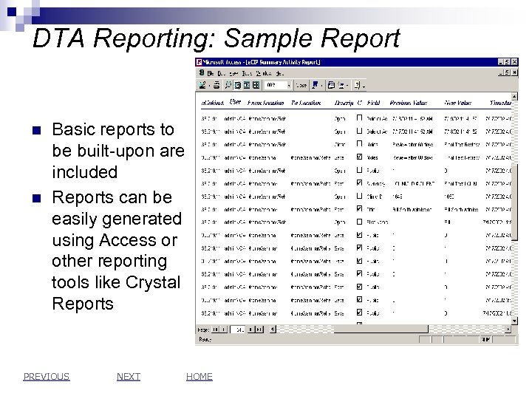
Task: Click the Ready status bar text
Action: pos(205,339)
